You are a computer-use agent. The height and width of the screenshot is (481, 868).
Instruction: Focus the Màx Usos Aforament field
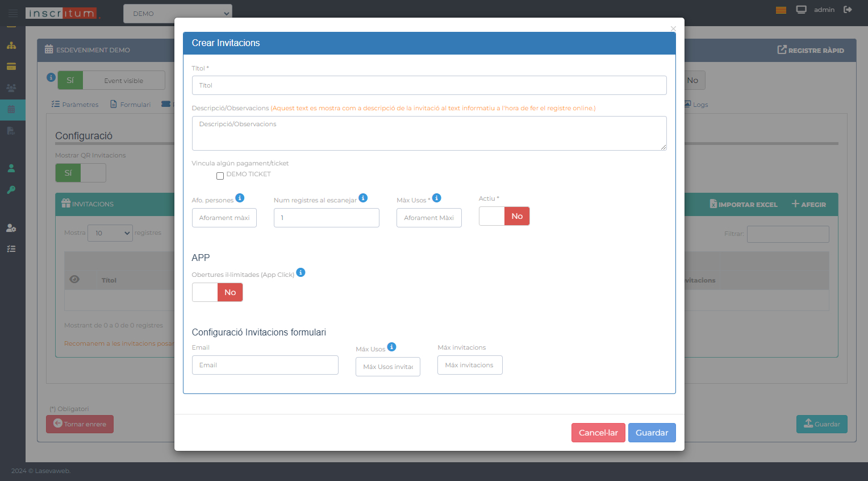tap(429, 218)
